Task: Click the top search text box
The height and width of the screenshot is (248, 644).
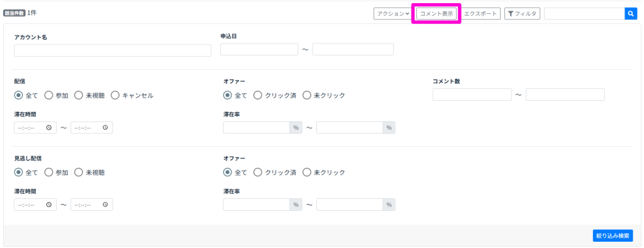Action: [x=584, y=14]
